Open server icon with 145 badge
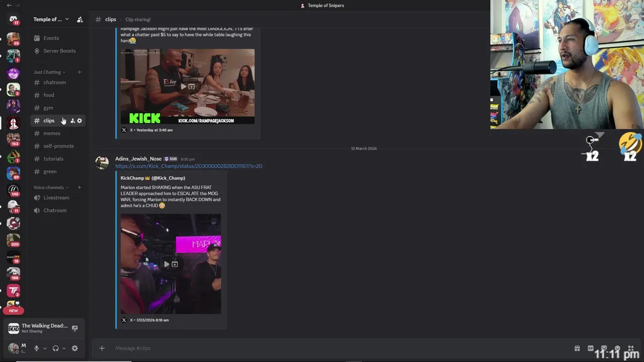 coord(13,190)
